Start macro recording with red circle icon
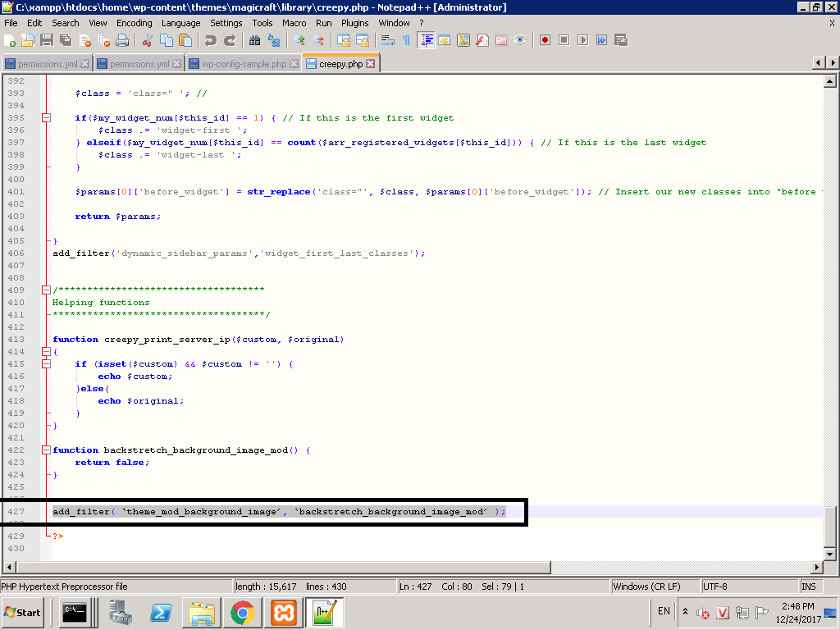This screenshot has height=630, width=840. tap(545, 40)
